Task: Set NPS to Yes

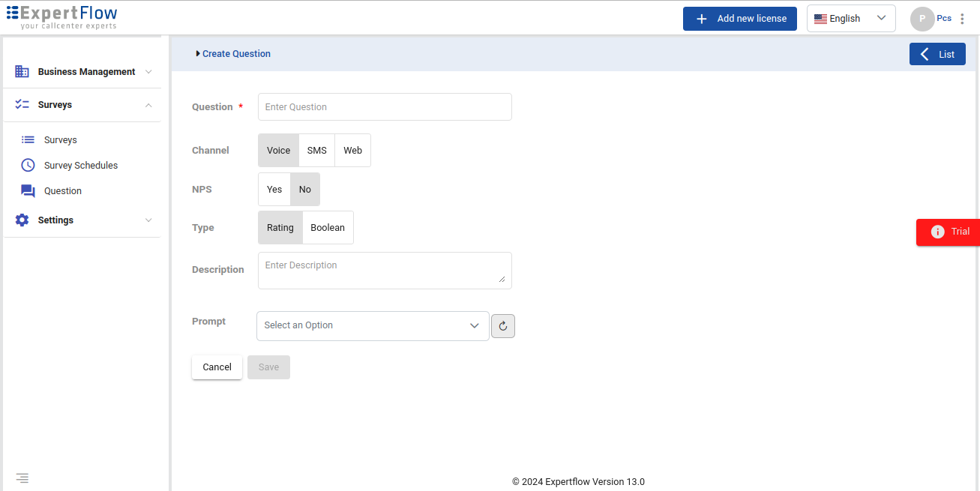Action: pyautogui.click(x=274, y=190)
